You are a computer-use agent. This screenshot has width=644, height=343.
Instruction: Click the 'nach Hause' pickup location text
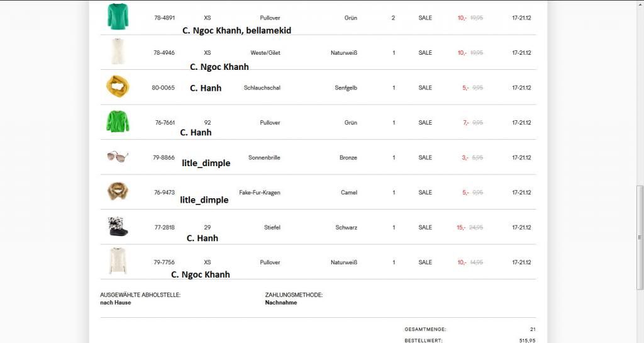pyautogui.click(x=116, y=303)
